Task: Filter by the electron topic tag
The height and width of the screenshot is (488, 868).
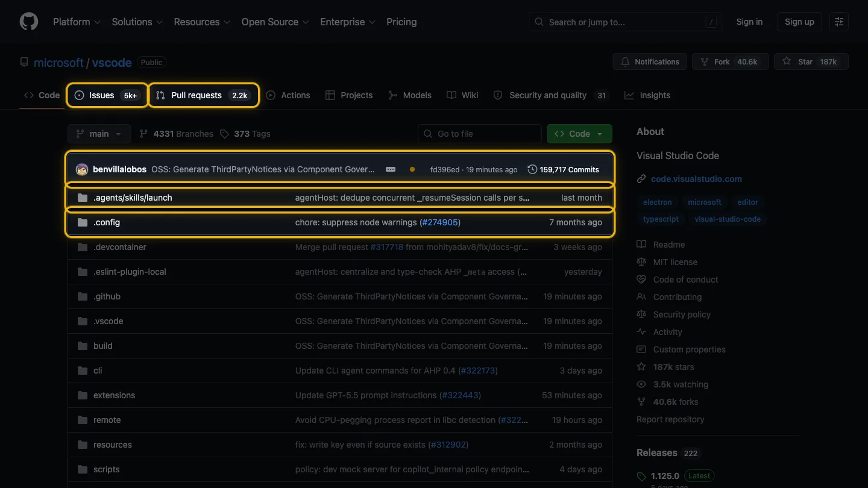Action: pos(657,202)
